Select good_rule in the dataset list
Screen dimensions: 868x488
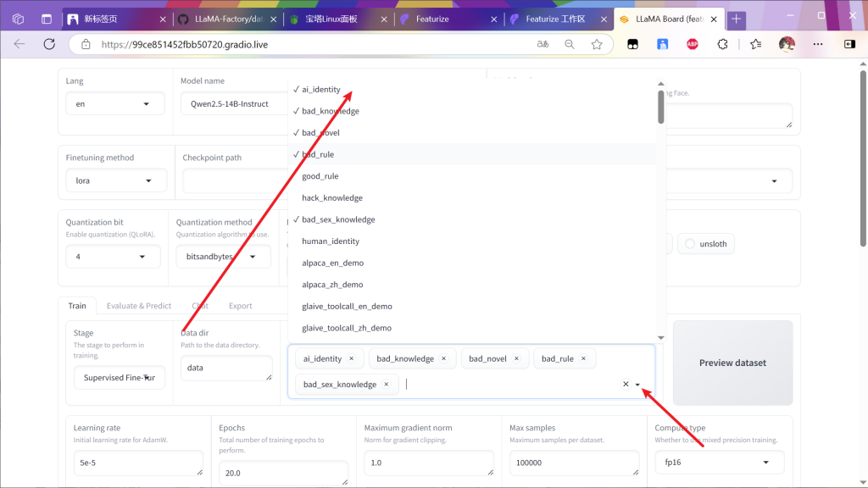point(471,176)
